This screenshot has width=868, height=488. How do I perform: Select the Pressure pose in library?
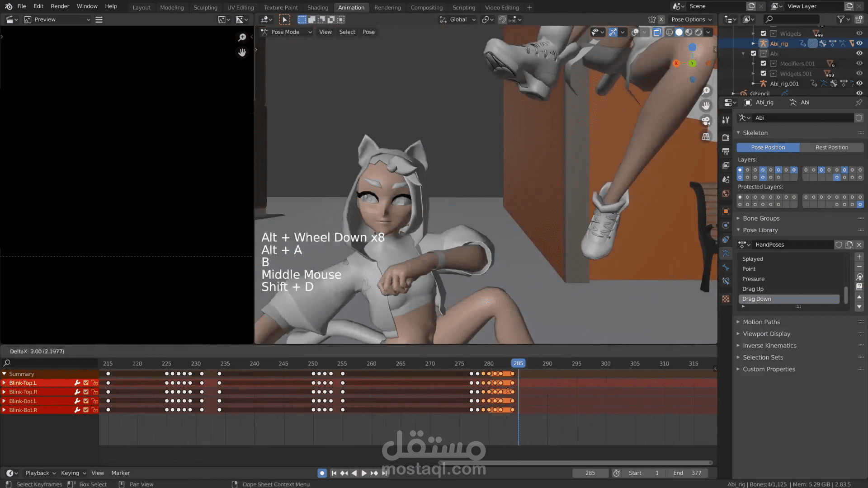click(753, 279)
